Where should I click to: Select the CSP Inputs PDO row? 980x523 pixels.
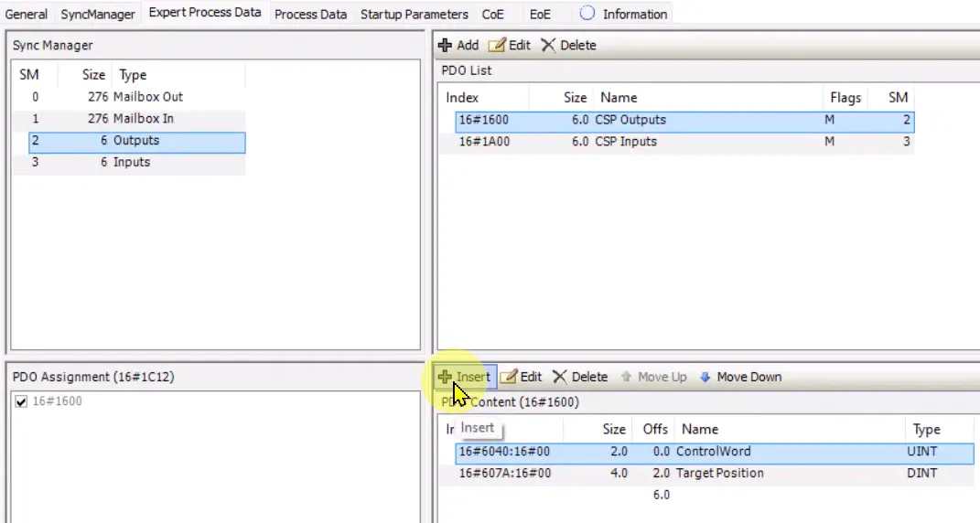pos(685,142)
